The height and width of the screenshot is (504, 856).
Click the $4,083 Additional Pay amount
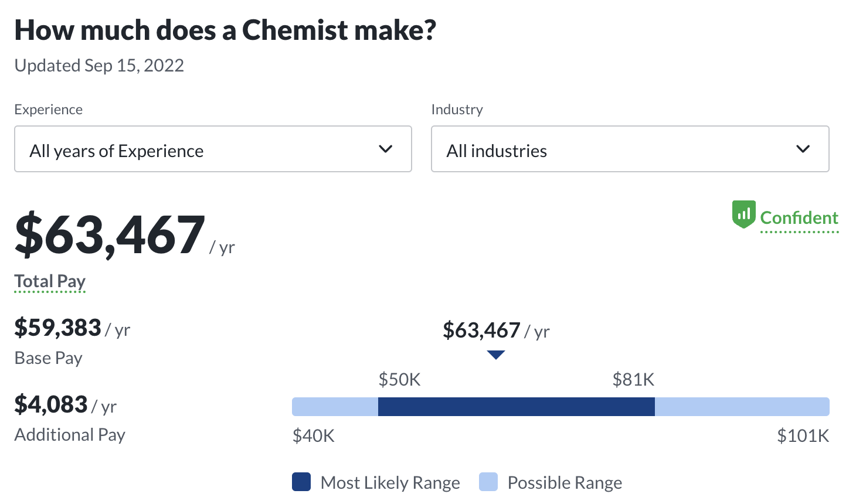click(51, 404)
